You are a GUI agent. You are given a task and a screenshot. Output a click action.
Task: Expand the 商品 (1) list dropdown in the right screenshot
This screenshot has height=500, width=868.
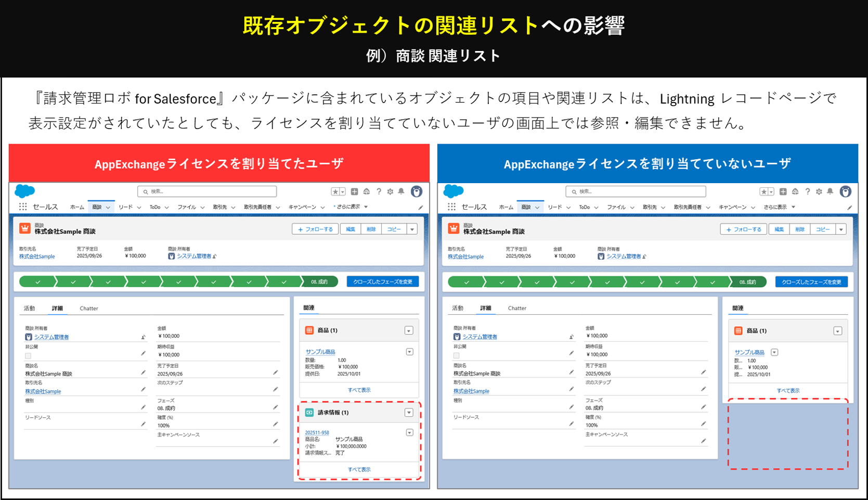tap(837, 331)
